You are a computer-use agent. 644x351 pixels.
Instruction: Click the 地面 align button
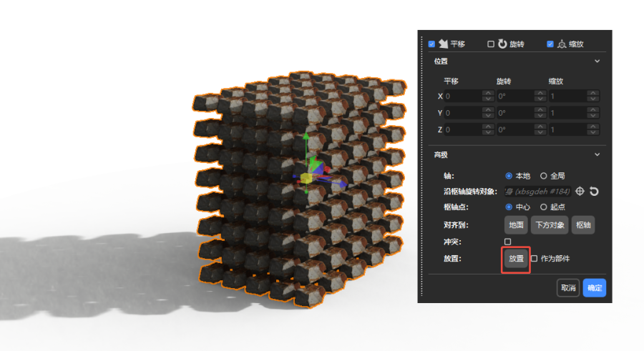516,225
